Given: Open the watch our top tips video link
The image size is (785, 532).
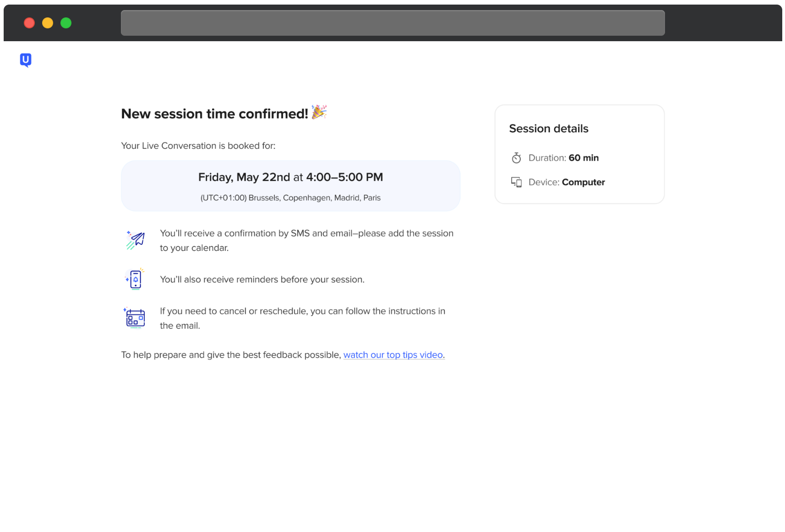Looking at the screenshot, I should [393, 355].
